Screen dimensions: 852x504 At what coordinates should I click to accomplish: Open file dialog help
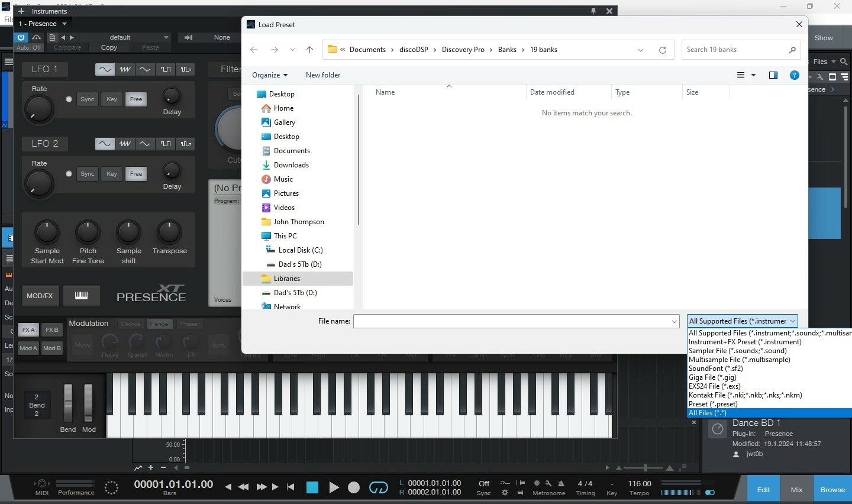[x=795, y=75]
